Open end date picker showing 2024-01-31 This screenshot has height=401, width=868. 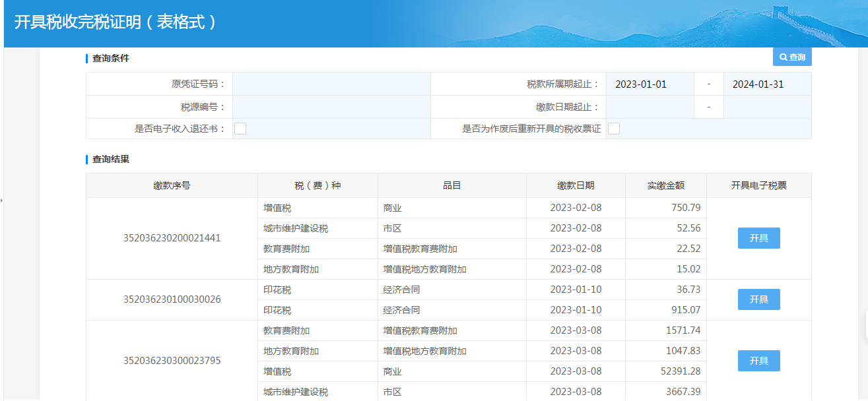click(767, 84)
